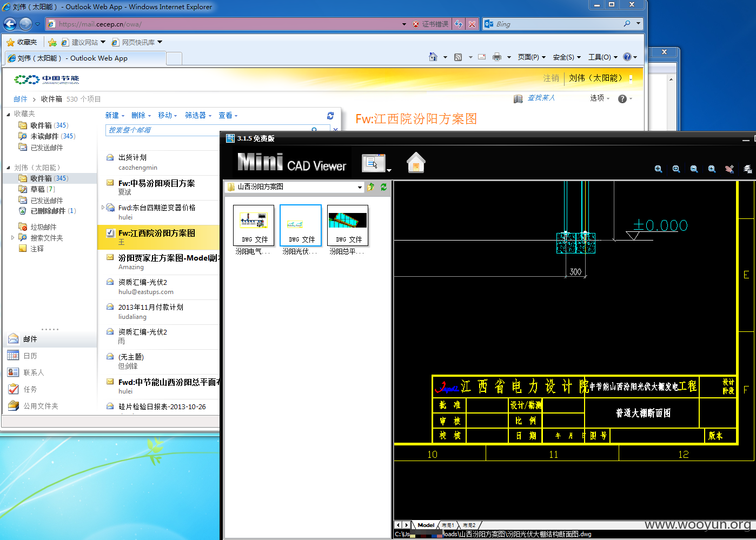756x540 pixels.
Task: Refresh the CAD folder file list
Action: [x=383, y=187]
